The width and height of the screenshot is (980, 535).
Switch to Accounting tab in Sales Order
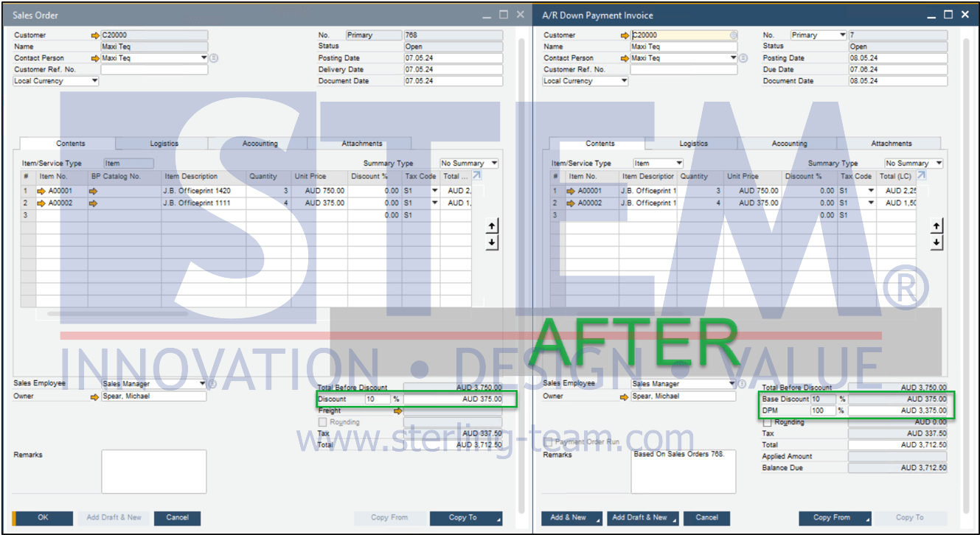[x=260, y=144]
